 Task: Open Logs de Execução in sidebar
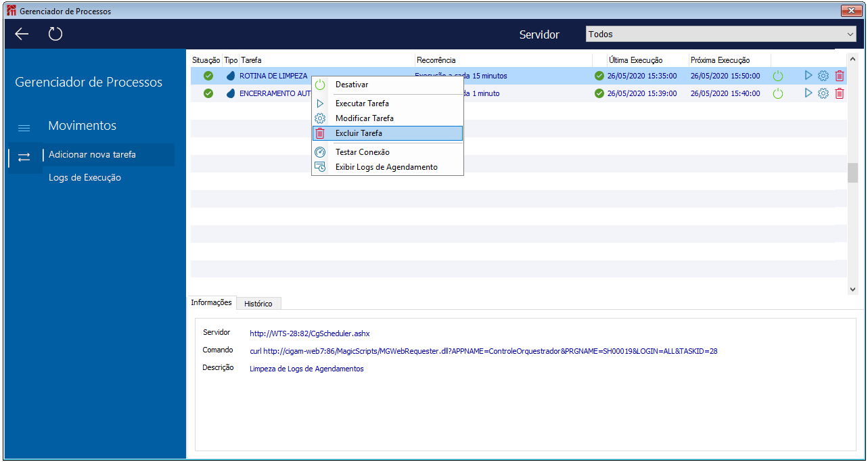click(85, 178)
